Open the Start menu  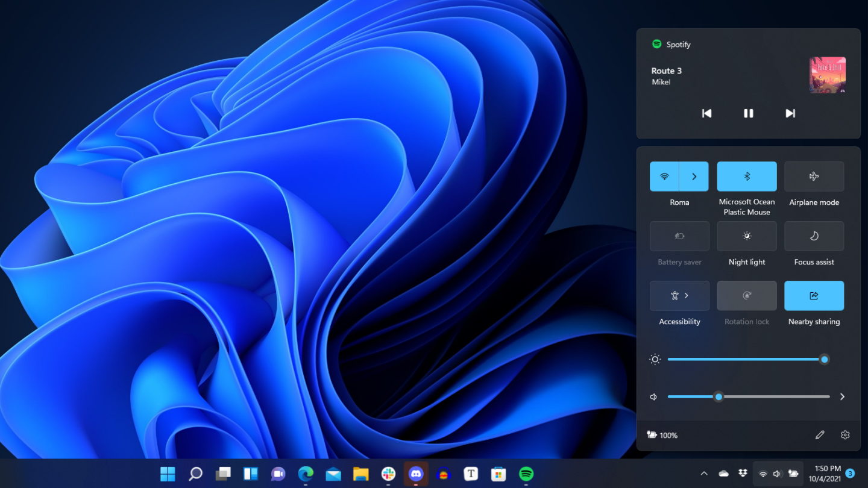click(168, 474)
